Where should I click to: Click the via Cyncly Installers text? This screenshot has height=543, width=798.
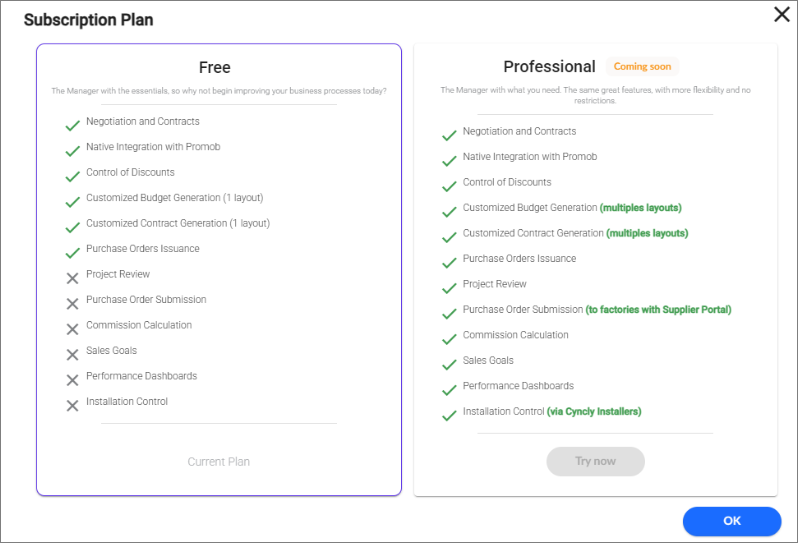(x=594, y=411)
